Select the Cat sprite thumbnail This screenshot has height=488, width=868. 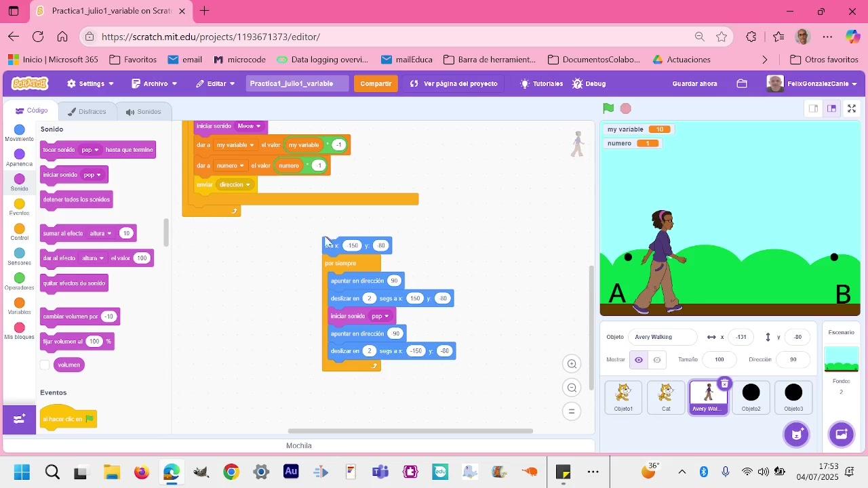pyautogui.click(x=666, y=397)
